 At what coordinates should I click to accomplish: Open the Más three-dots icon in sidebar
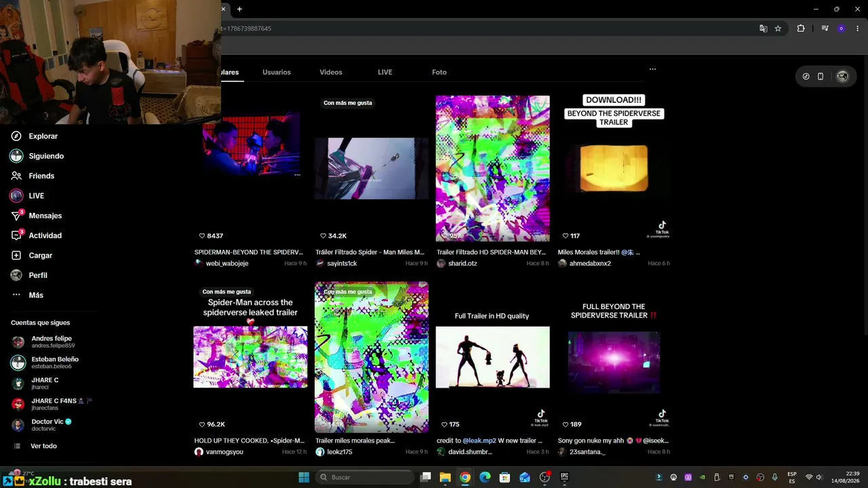tap(16, 295)
